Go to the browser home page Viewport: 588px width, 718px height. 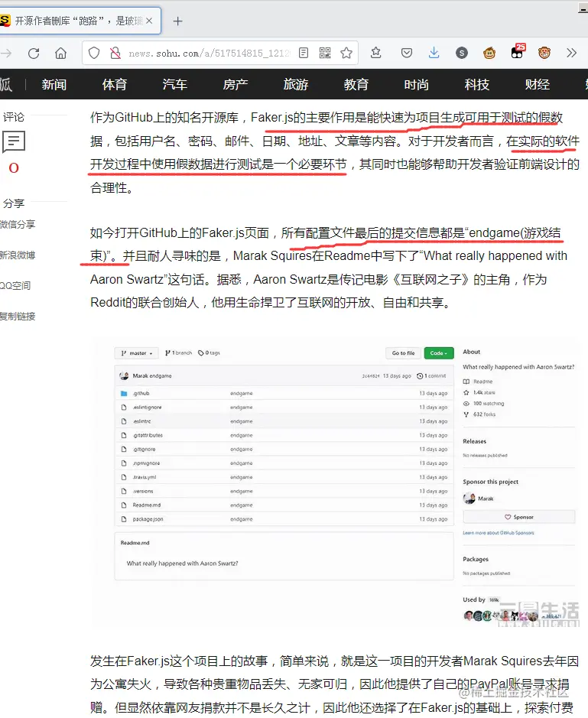tap(60, 53)
